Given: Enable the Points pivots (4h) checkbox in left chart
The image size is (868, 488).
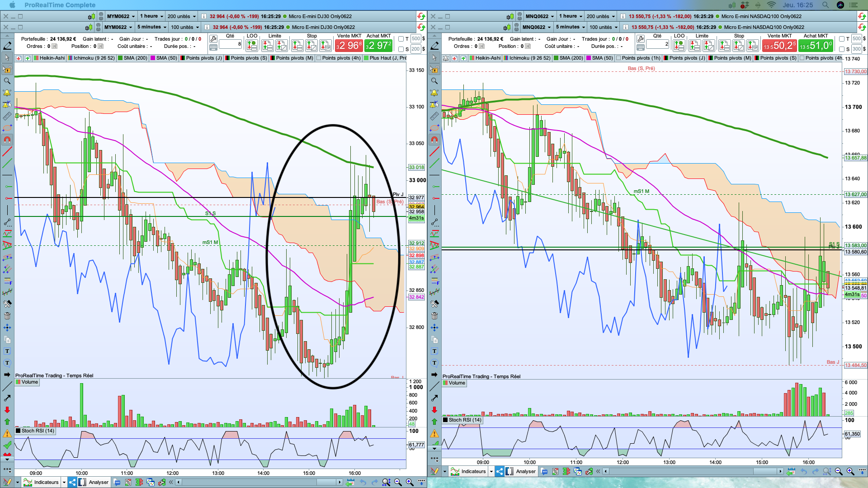Looking at the screenshot, I should click(x=319, y=58).
